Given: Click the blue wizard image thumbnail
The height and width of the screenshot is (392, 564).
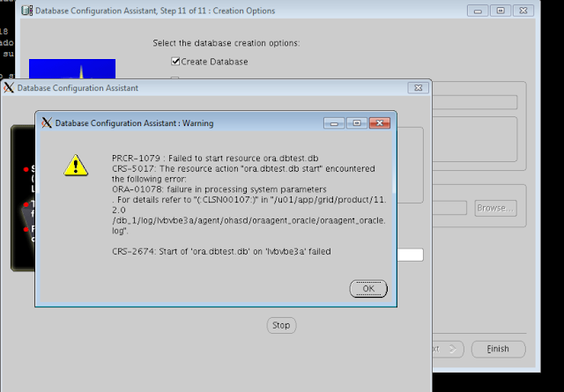Looking at the screenshot, I should pos(72,69).
